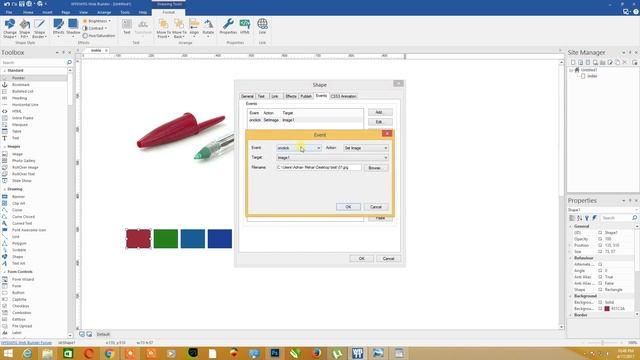This screenshot has height=360, width=640.
Task: Open the Event dropdown showing onclick
Action: [x=299, y=148]
